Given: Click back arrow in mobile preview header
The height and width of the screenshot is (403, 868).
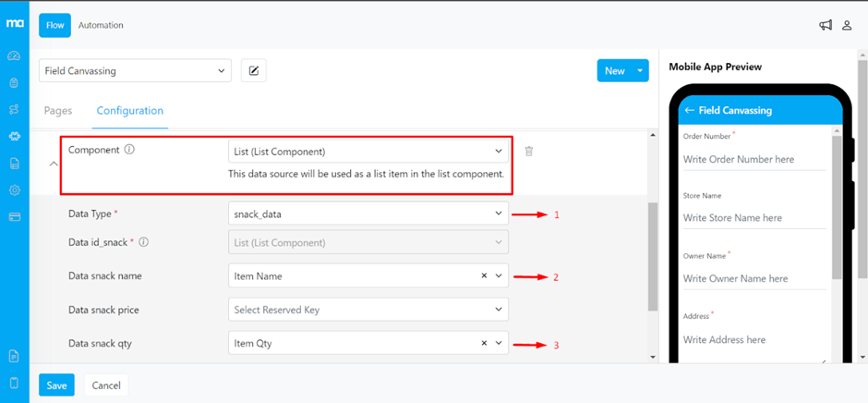Looking at the screenshot, I should coord(689,110).
